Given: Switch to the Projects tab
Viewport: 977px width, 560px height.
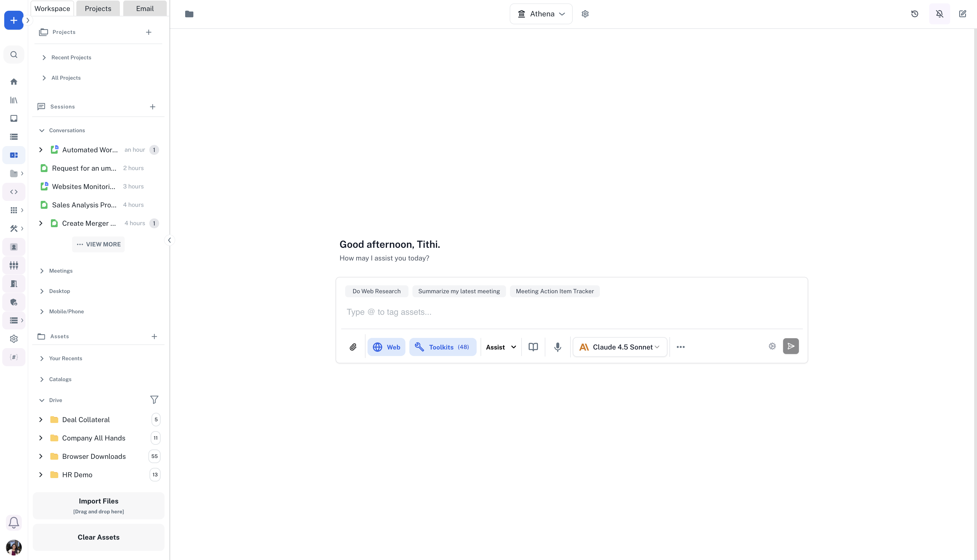Looking at the screenshot, I should [x=98, y=8].
